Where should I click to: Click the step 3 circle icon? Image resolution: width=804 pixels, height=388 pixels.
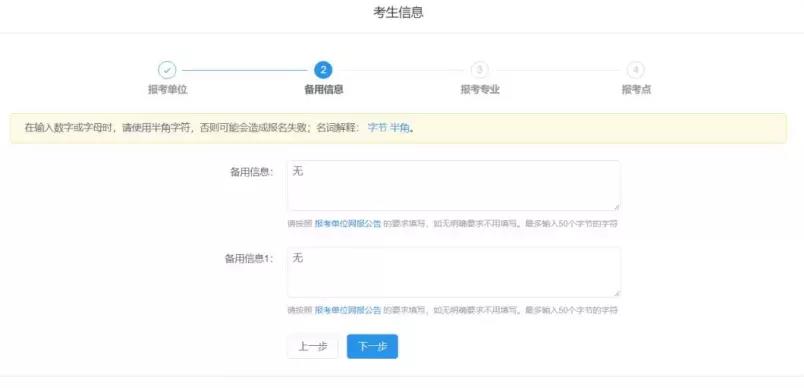(479, 70)
